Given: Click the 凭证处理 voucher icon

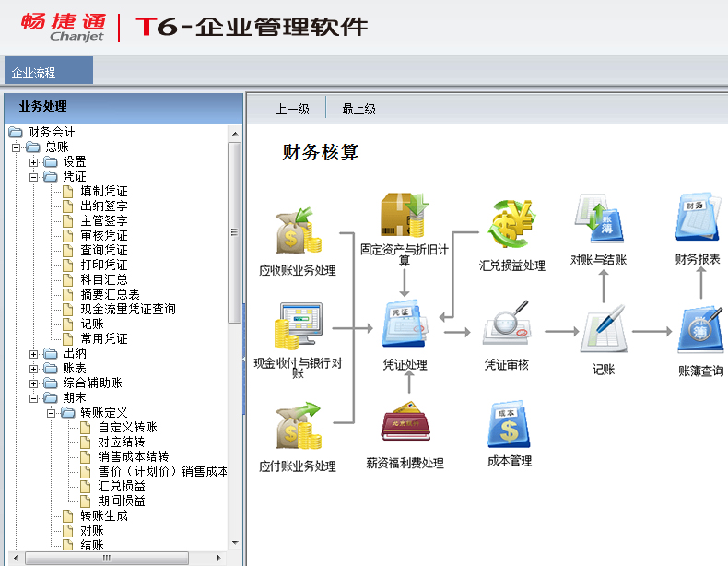Looking at the screenshot, I should (405, 324).
